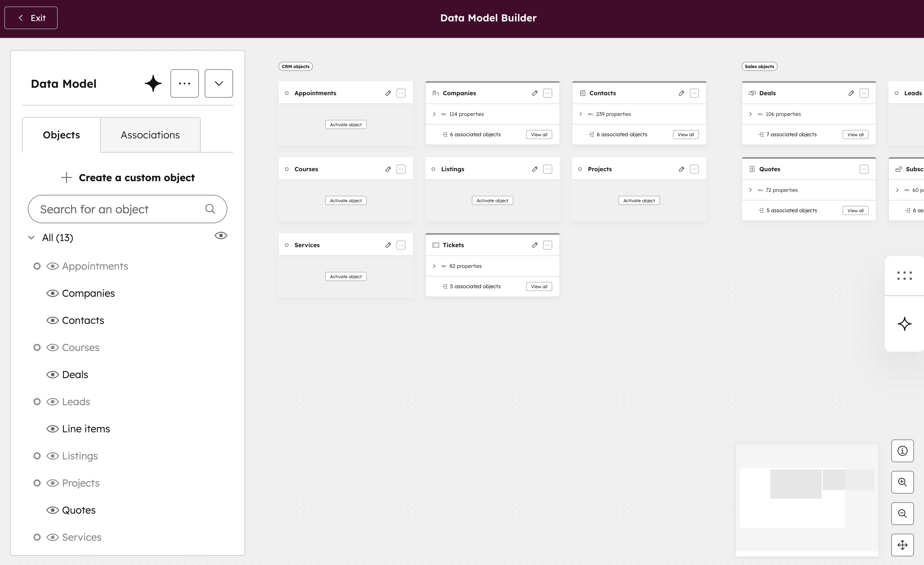Click View all on Deals associated objects

point(855,135)
